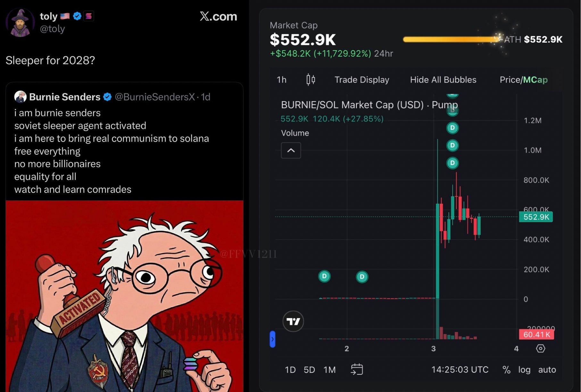The width and height of the screenshot is (581, 392).
Task: Click the Burnie Senders profile avatar
Action: pyautogui.click(x=20, y=97)
